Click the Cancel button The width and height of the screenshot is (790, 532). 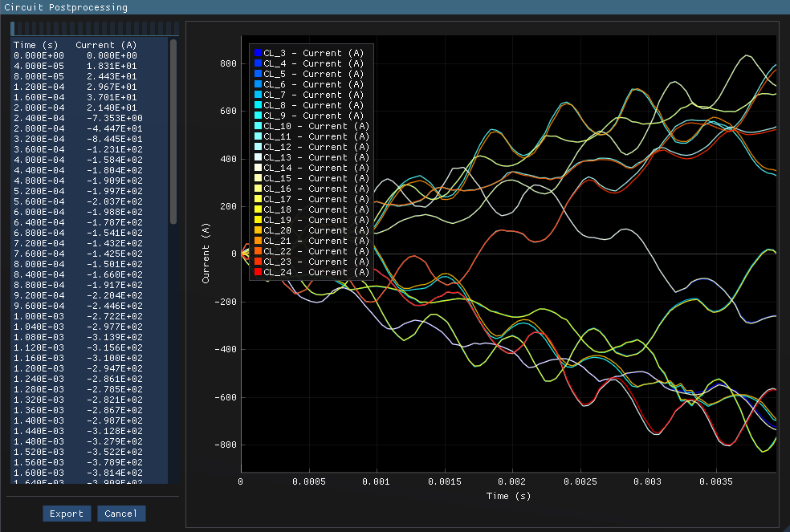[x=121, y=513]
